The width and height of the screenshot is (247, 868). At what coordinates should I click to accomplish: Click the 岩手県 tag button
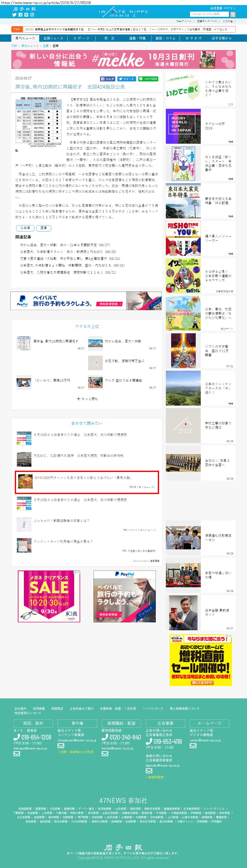click(25, 228)
